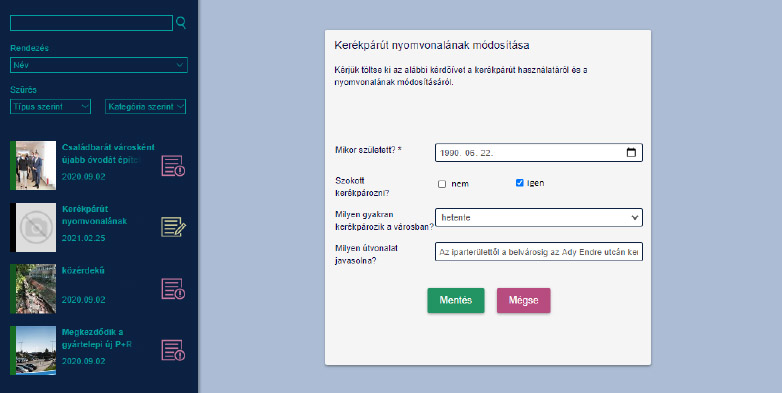Viewport: 782px width, 393px height.
Task: Open 'Kerékpárút nyomvonalának' list title
Action: tap(94, 215)
